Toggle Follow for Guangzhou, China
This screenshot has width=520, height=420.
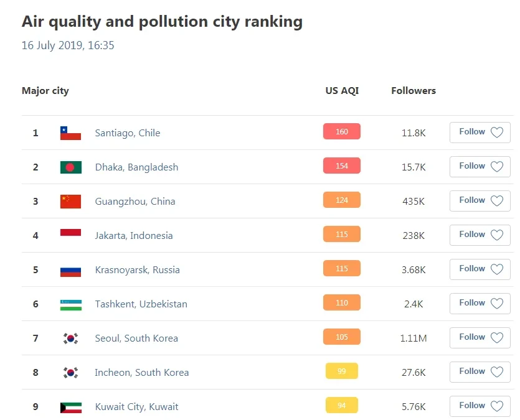click(480, 201)
